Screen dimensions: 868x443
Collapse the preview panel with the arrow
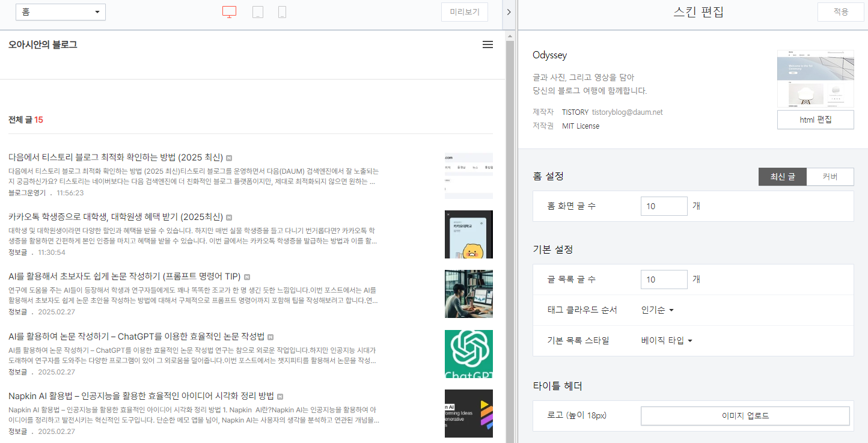[x=509, y=12]
